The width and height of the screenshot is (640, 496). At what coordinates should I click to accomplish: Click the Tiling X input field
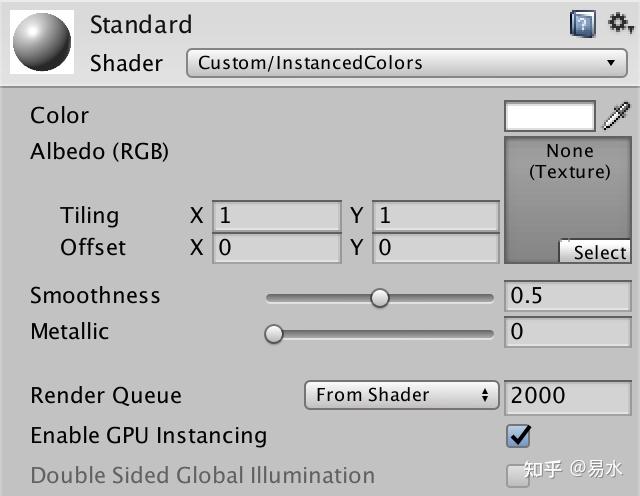tap(277, 216)
